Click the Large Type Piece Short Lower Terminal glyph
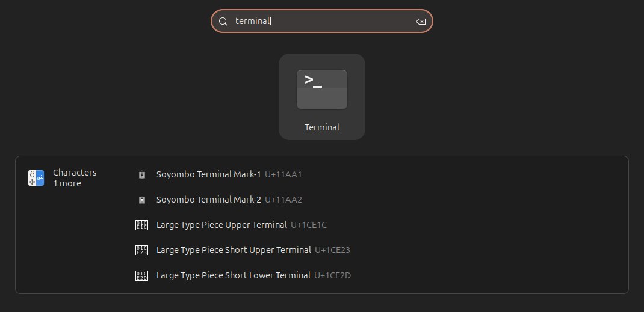The image size is (644, 312). click(x=142, y=276)
